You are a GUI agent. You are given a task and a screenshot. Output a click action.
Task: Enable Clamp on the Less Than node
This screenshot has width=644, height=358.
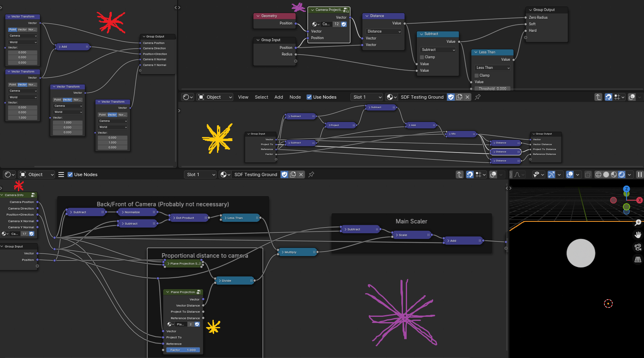click(x=477, y=75)
